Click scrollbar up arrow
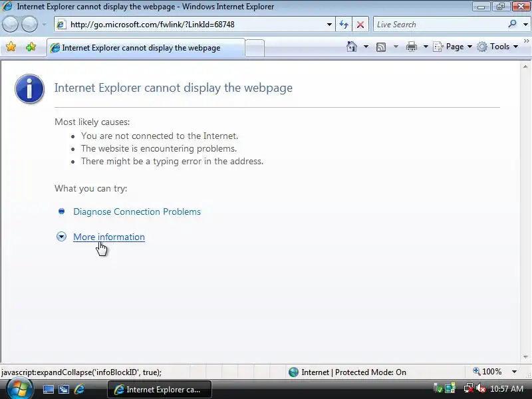The height and width of the screenshot is (399, 532). pyautogui.click(x=525, y=67)
